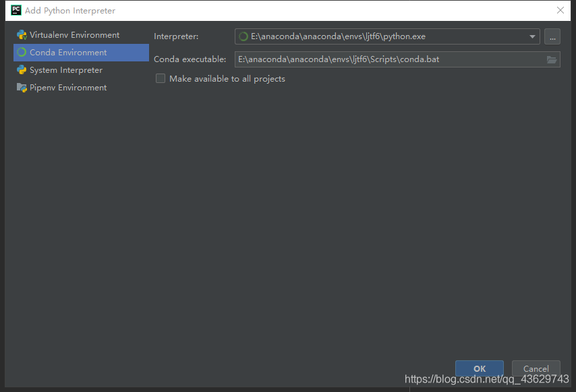Select Conda Environment option
This screenshot has height=392, width=576.
click(x=81, y=53)
